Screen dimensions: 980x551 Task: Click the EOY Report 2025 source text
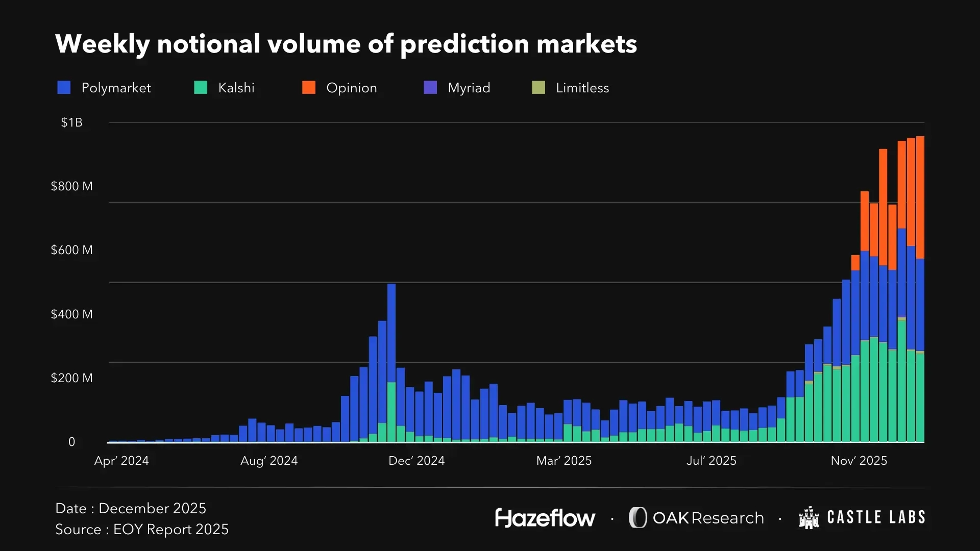tap(170, 530)
